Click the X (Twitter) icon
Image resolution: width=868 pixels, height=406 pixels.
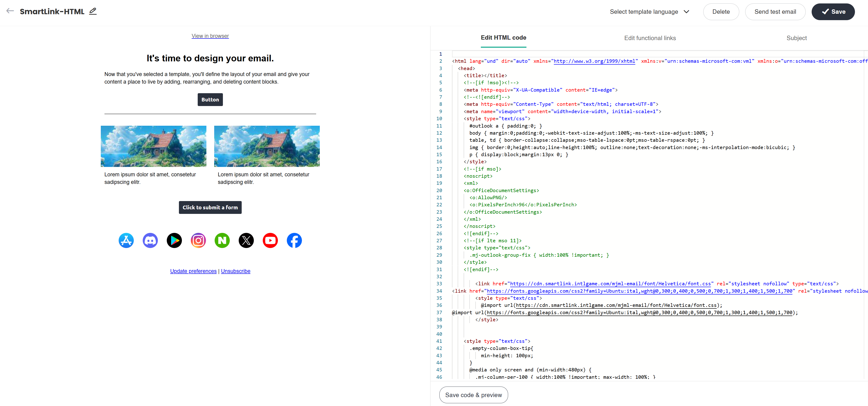click(246, 241)
